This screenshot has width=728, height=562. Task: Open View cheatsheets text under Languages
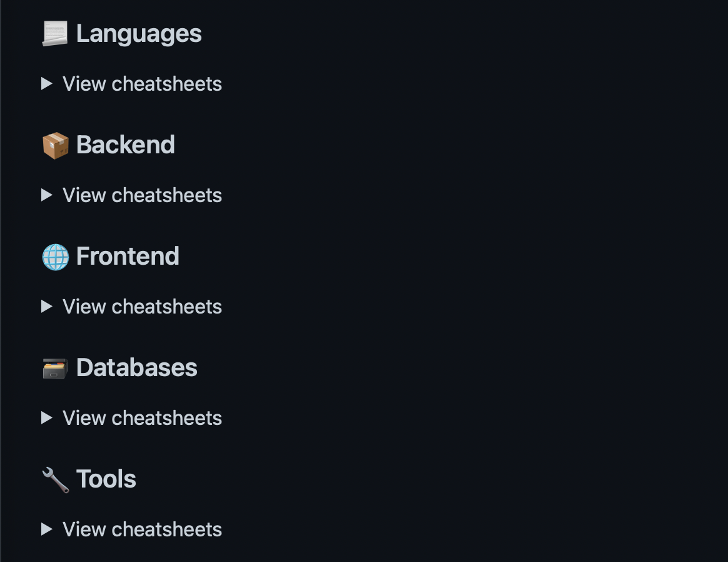[x=142, y=84]
